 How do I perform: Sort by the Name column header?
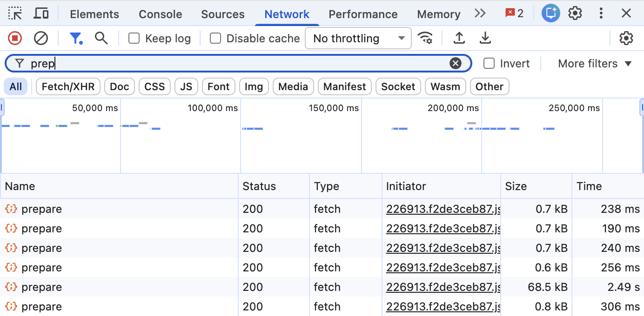point(119,186)
